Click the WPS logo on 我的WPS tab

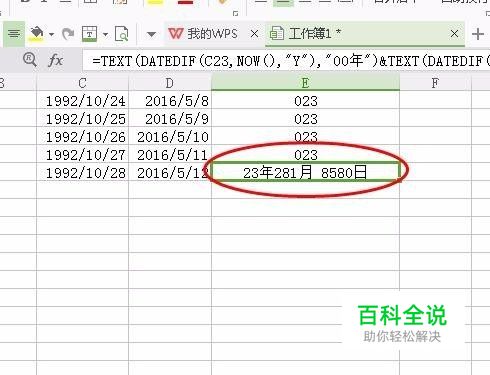tap(176, 34)
